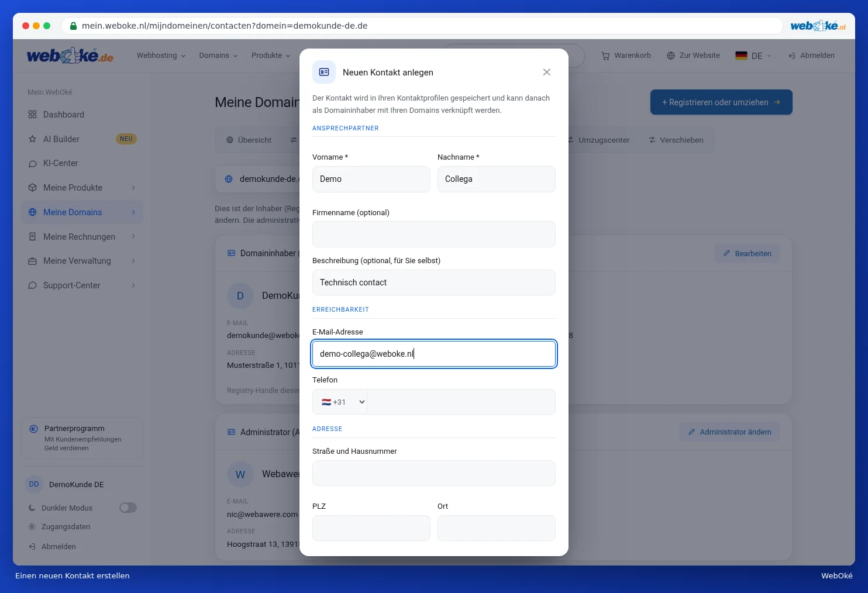868x593 pixels.
Task: Close the Neuen Kontakt anlegen dialog
Action: (x=546, y=72)
